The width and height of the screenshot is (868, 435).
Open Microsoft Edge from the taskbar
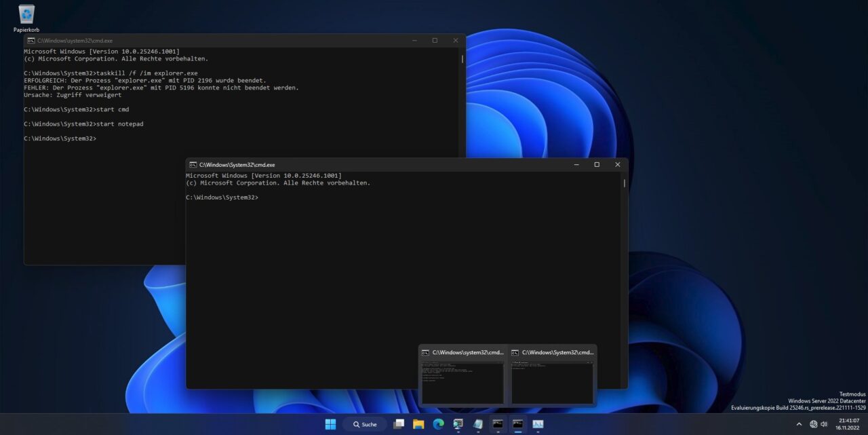438,423
